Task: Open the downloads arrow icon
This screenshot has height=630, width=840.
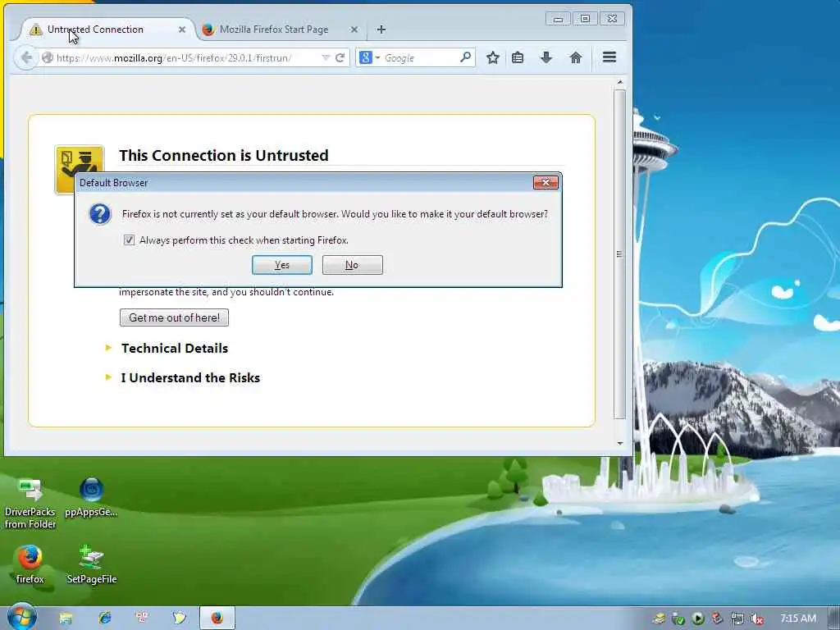Action: point(546,57)
